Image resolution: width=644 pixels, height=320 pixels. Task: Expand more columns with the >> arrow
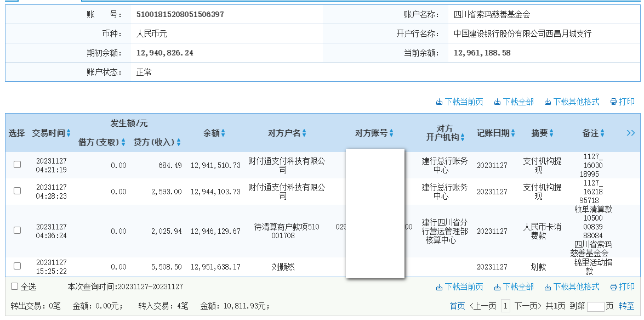[x=631, y=133]
